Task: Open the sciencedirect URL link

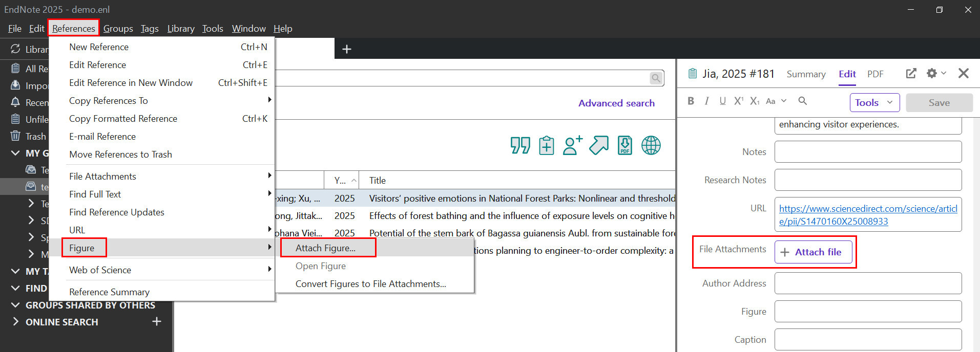Action: (x=868, y=215)
